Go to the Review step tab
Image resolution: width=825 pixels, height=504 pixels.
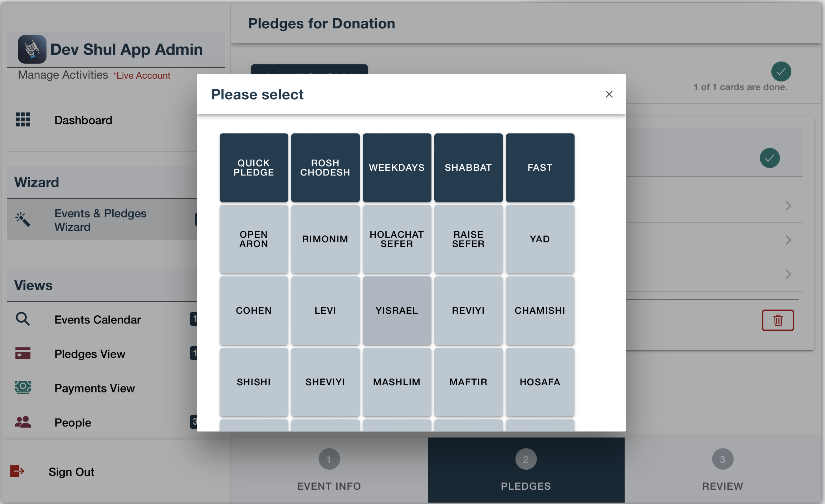[723, 470]
